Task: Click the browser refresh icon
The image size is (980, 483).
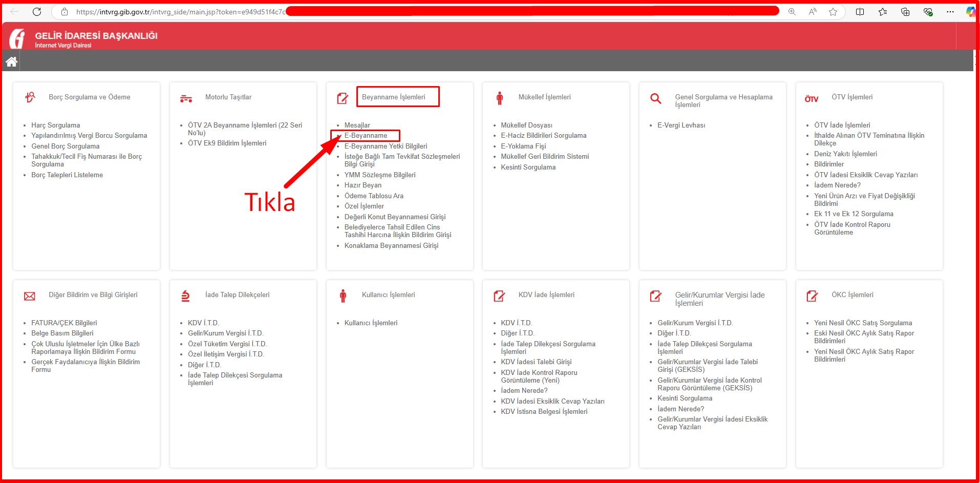Action: click(37, 12)
